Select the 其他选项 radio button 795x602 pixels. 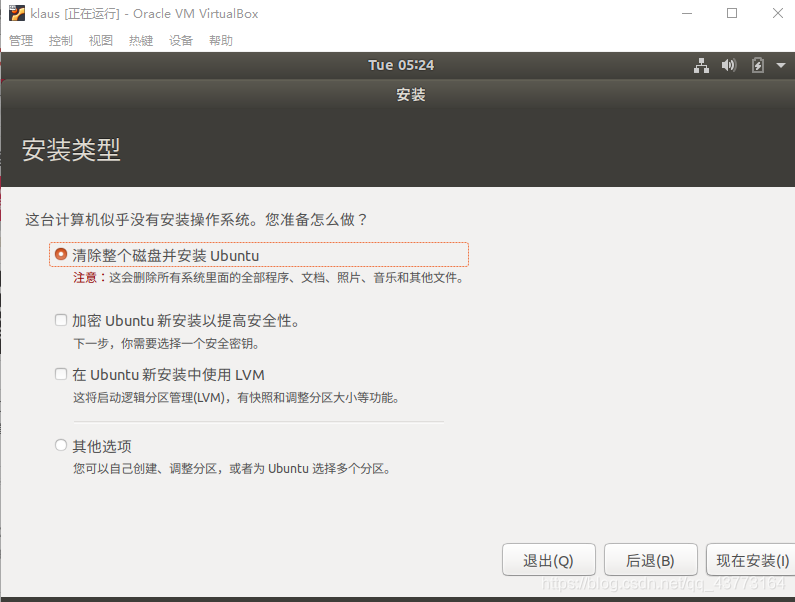click(61, 445)
